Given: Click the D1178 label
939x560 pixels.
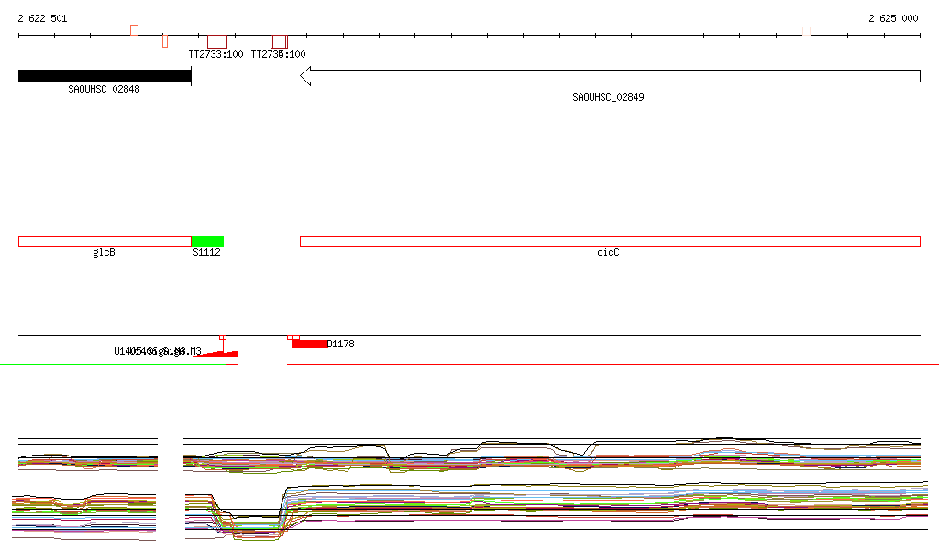Looking at the screenshot, I should 341,344.
